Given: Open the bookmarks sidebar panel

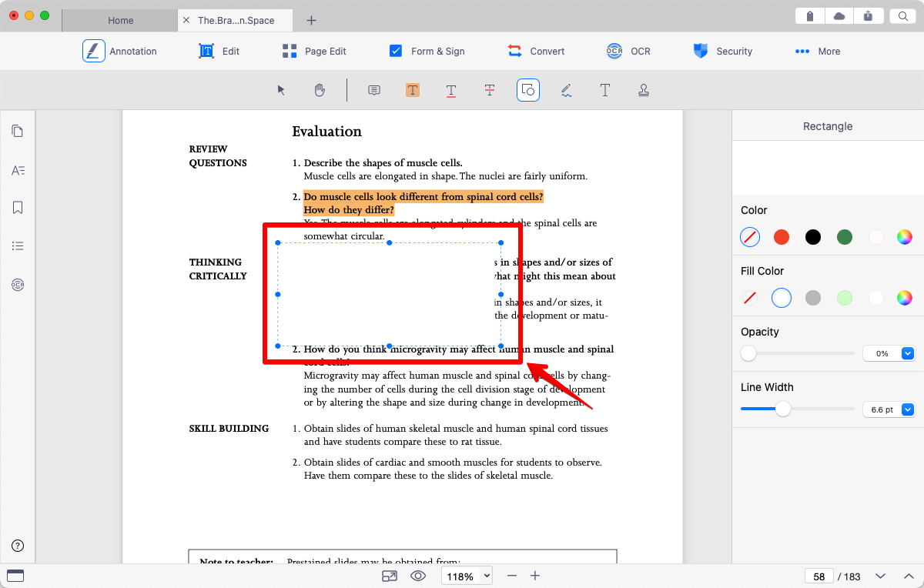Looking at the screenshot, I should [18, 208].
